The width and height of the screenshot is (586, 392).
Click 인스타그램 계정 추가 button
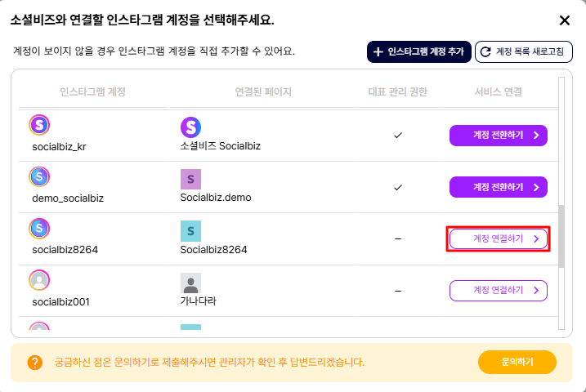(418, 52)
